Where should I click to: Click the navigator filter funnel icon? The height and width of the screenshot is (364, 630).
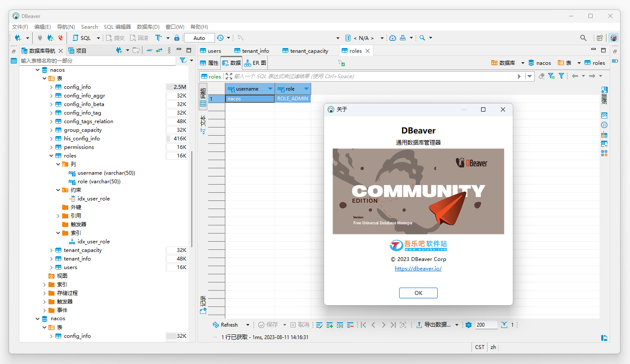coord(183,61)
